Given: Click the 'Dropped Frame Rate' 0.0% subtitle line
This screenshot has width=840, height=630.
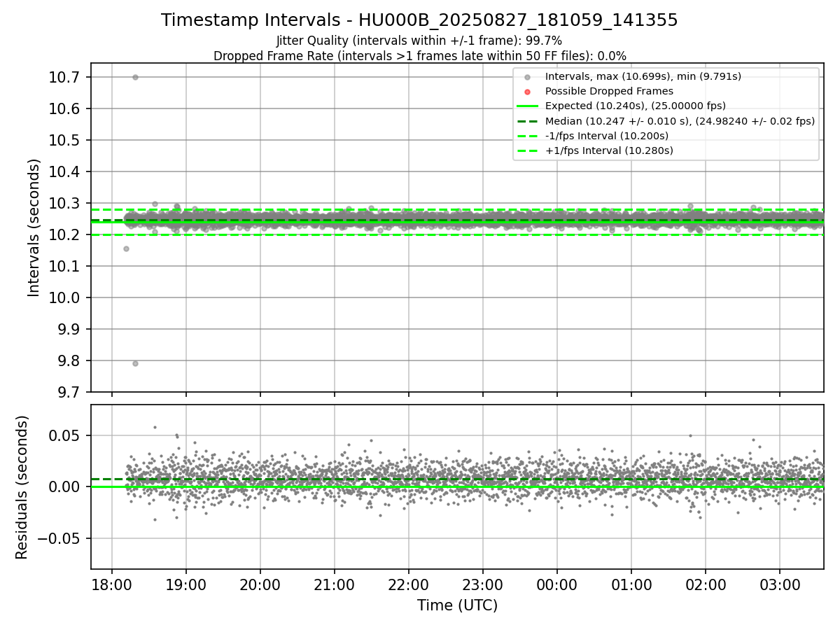Looking at the screenshot, I should [419, 56].
